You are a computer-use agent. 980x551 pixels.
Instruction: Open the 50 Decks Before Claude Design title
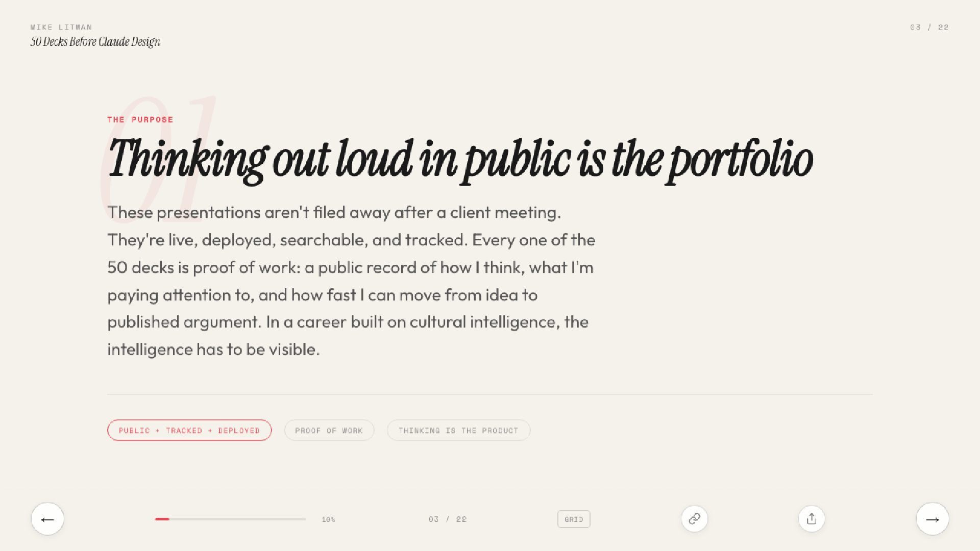tap(95, 42)
